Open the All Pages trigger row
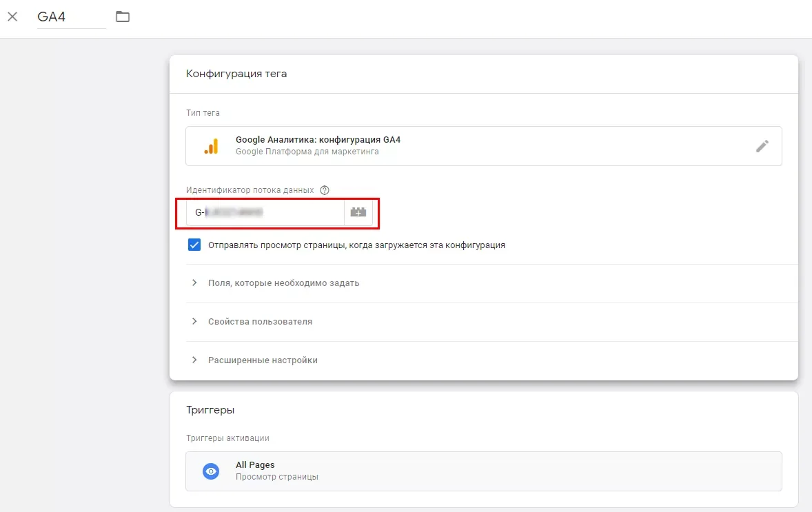The image size is (812, 512). (x=484, y=471)
